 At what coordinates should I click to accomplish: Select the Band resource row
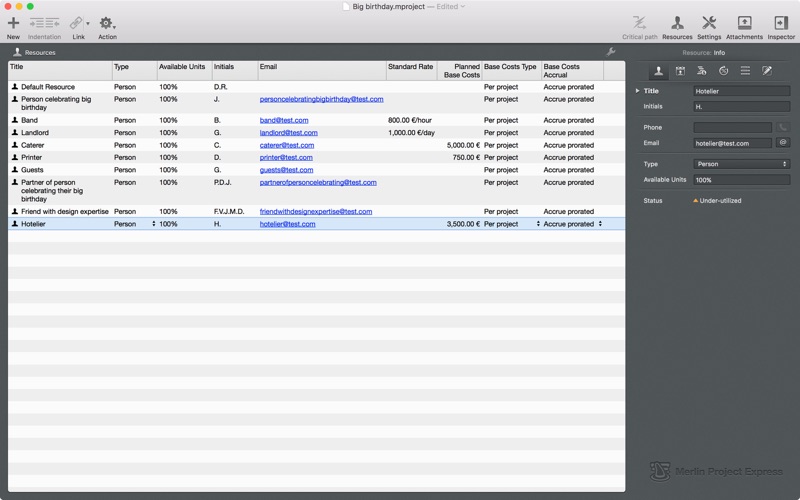[60, 120]
